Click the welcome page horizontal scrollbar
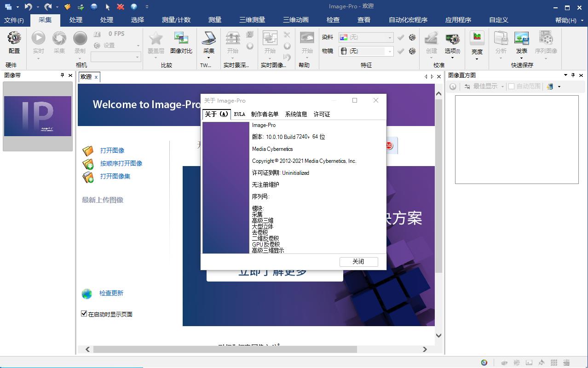 tap(225, 349)
